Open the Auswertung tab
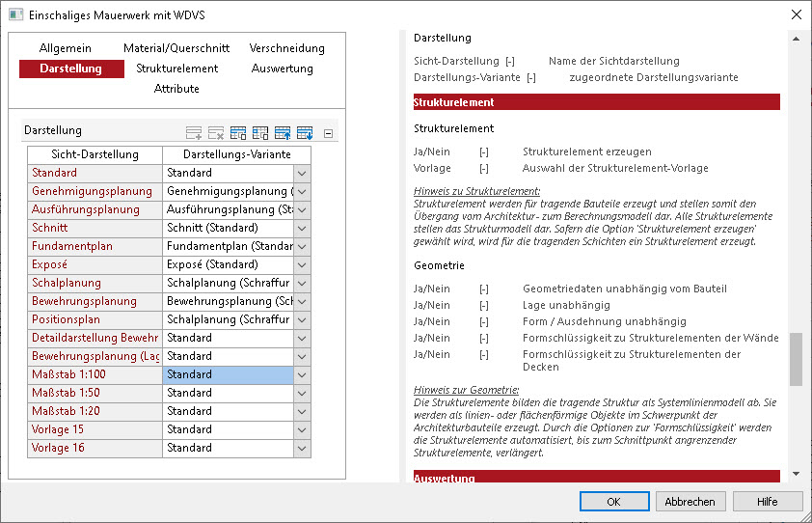This screenshot has height=523, width=812. pos(283,69)
